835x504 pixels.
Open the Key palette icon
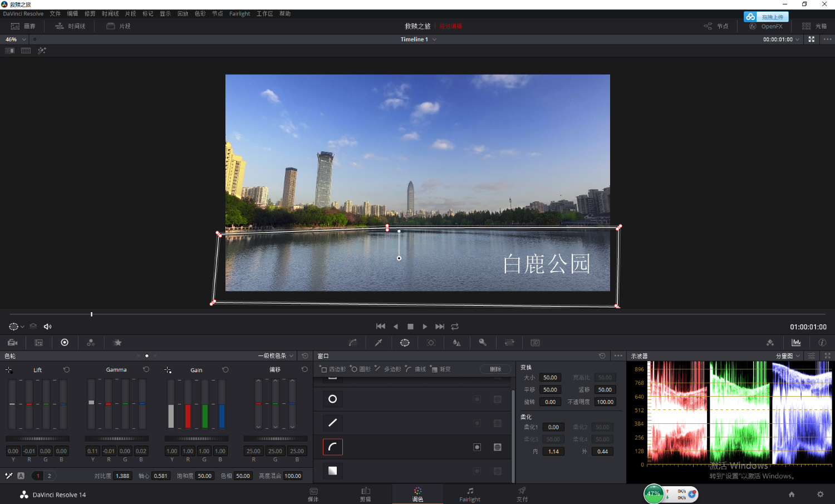tap(483, 343)
